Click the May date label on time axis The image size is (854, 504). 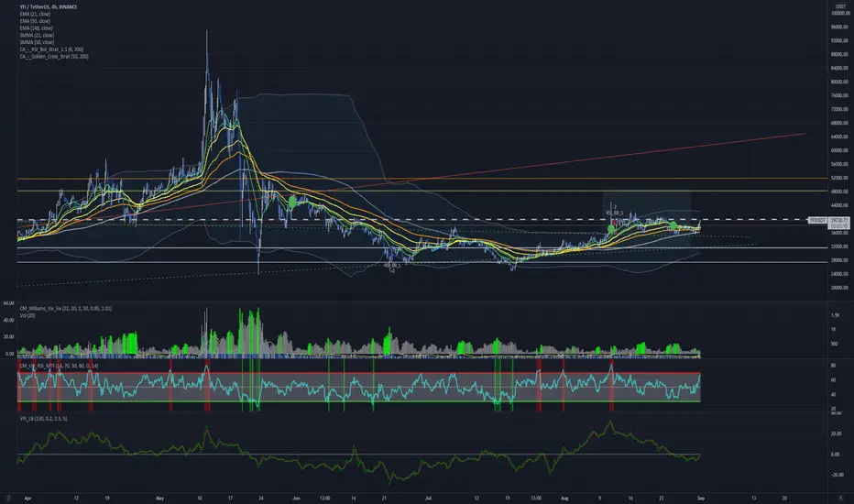(x=159, y=498)
